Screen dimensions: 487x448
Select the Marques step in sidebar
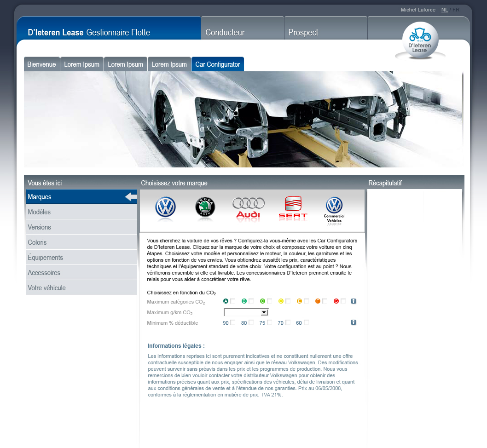tap(81, 197)
